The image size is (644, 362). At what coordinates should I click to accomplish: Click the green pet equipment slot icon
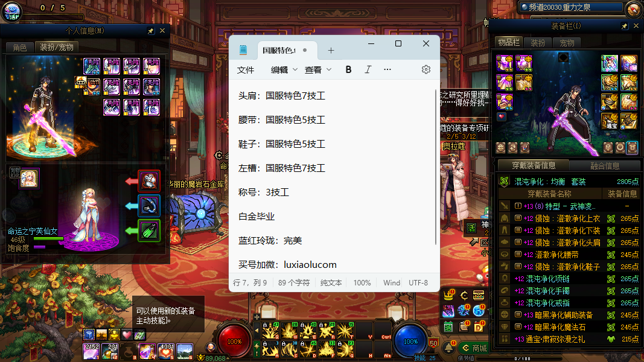[x=149, y=230]
